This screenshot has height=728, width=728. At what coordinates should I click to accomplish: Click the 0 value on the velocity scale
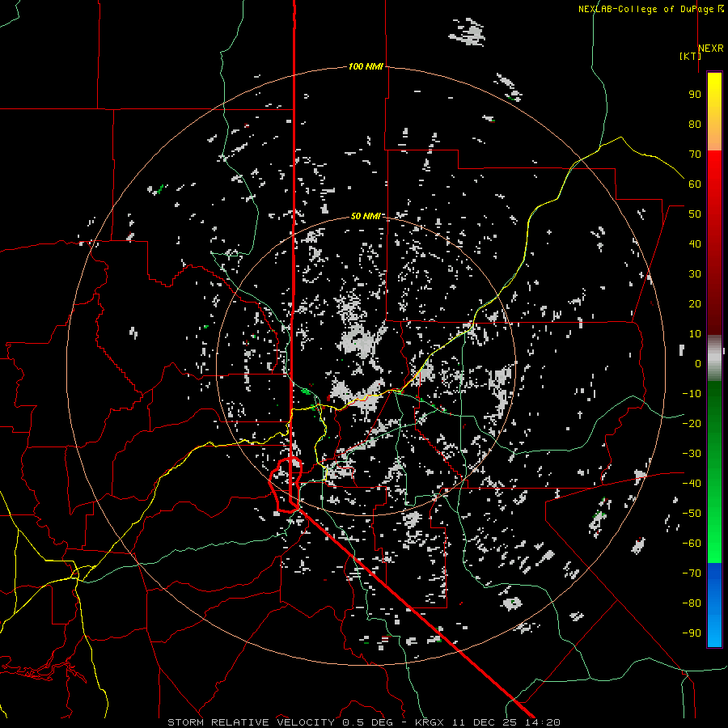point(698,364)
